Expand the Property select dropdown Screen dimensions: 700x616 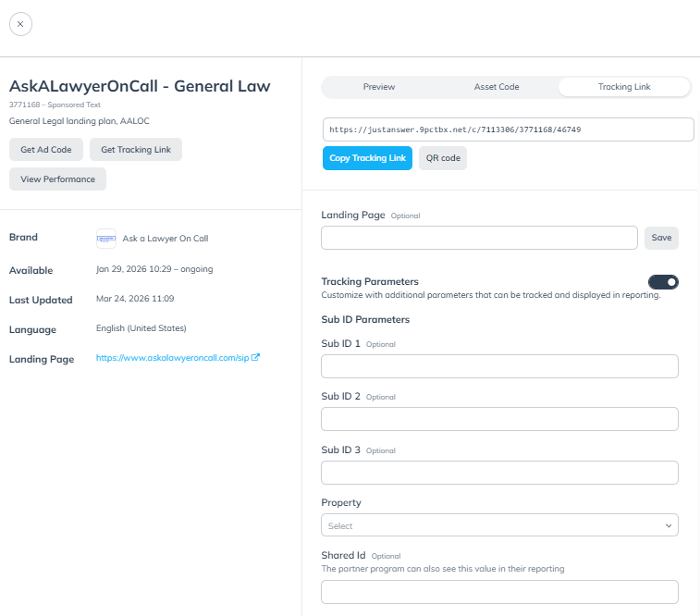point(499,525)
